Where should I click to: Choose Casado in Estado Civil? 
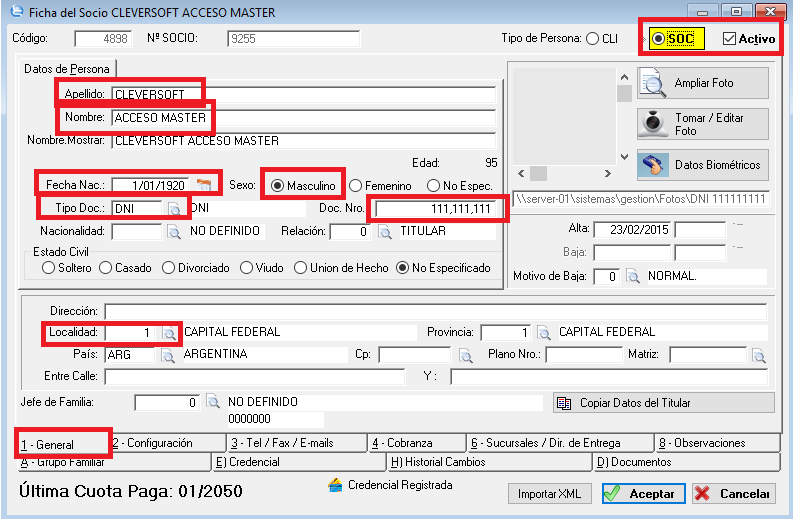106,268
